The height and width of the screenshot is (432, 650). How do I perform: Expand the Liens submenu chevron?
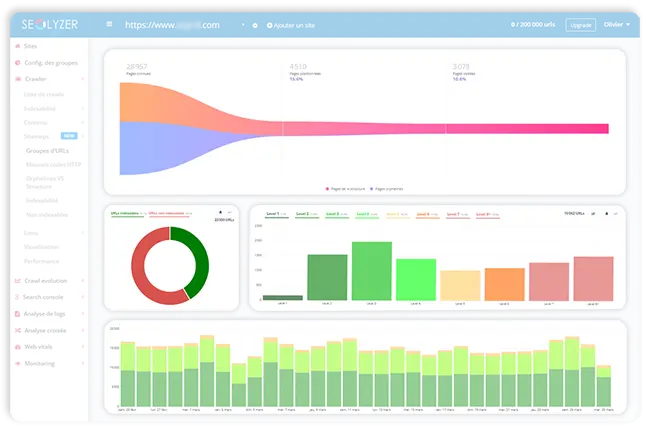[x=83, y=233]
